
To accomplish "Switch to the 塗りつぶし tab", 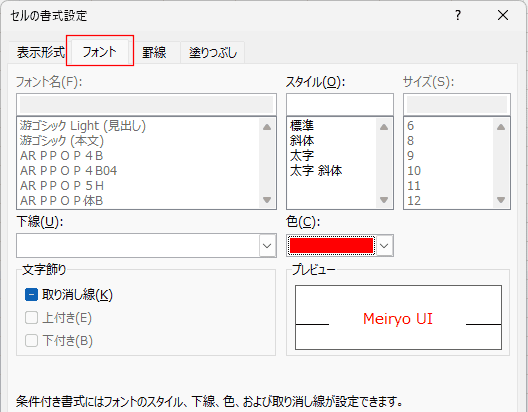I will pyautogui.click(x=213, y=53).
